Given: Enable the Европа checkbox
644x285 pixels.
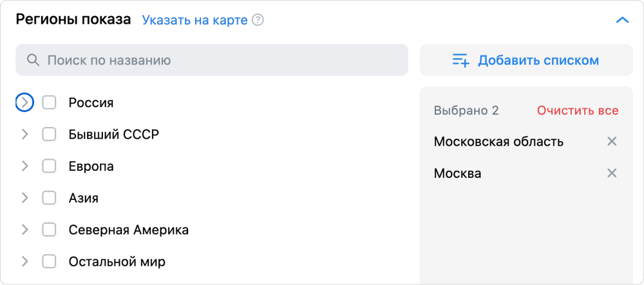Looking at the screenshot, I should [x=49, y=166].
